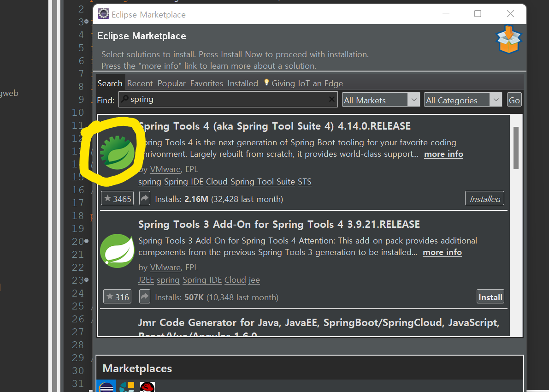The height and width of the screenshot is (392, 549).
Task: Favorite Spring Tools 4 via the 3465 star button
Action: [x=117, y=199]
